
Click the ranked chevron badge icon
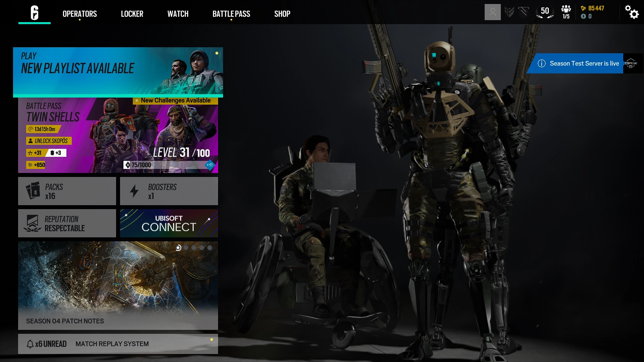509,12
